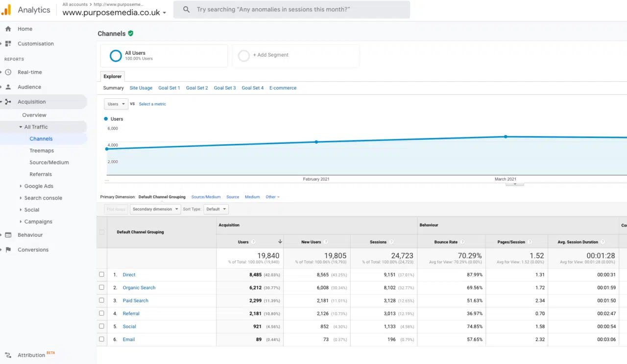Open the Site Usage tab
Screen dimensions: 627x364
pos(141,88)
